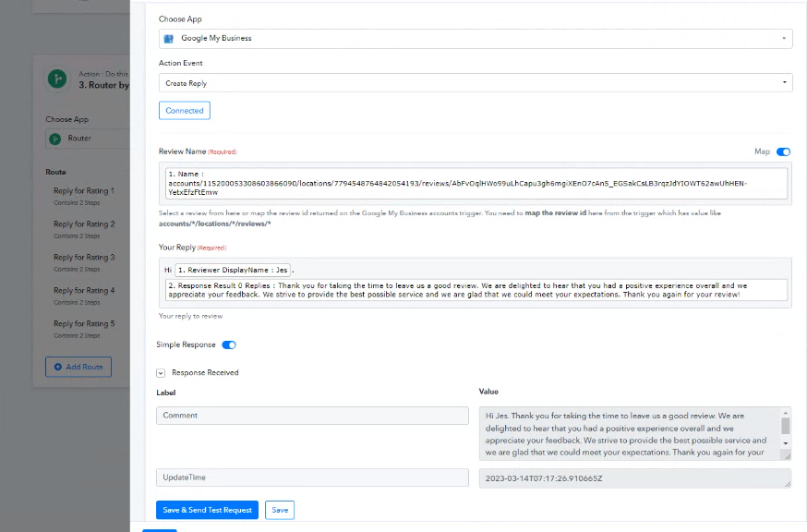
Task: Toggle the Map switch for Review Name
Action: point(783,151)
